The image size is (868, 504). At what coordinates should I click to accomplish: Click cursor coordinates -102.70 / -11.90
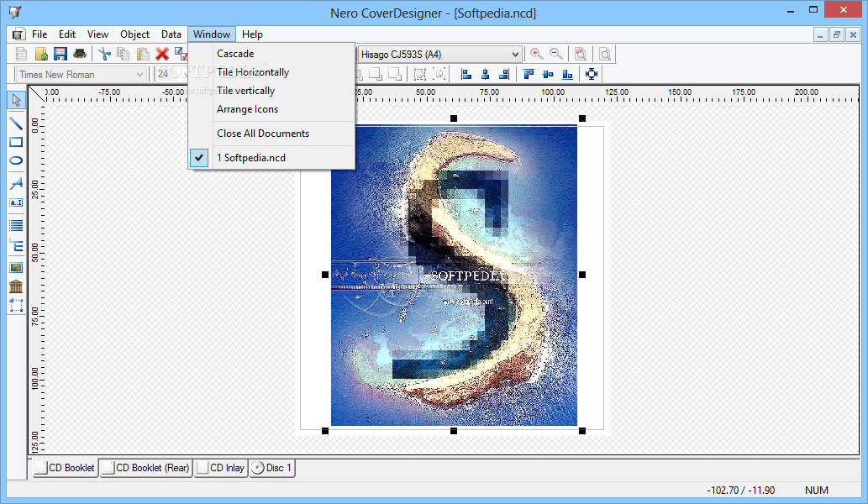740,491
